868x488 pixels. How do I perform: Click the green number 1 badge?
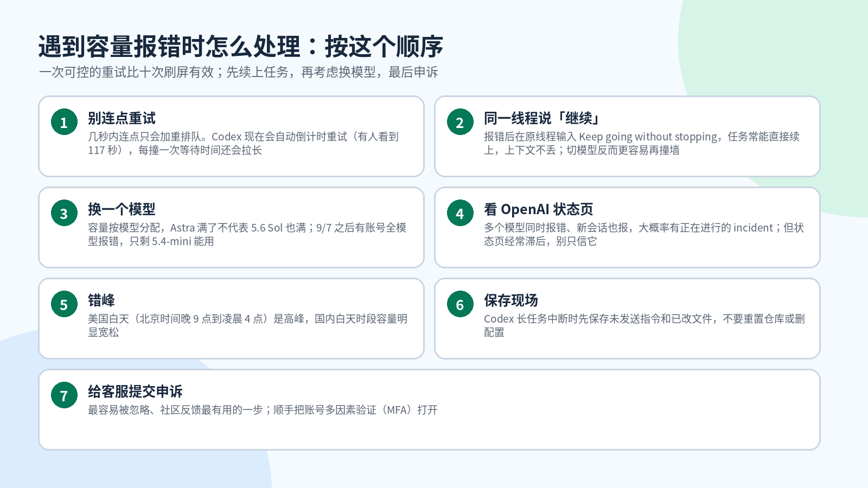(64, 123)
